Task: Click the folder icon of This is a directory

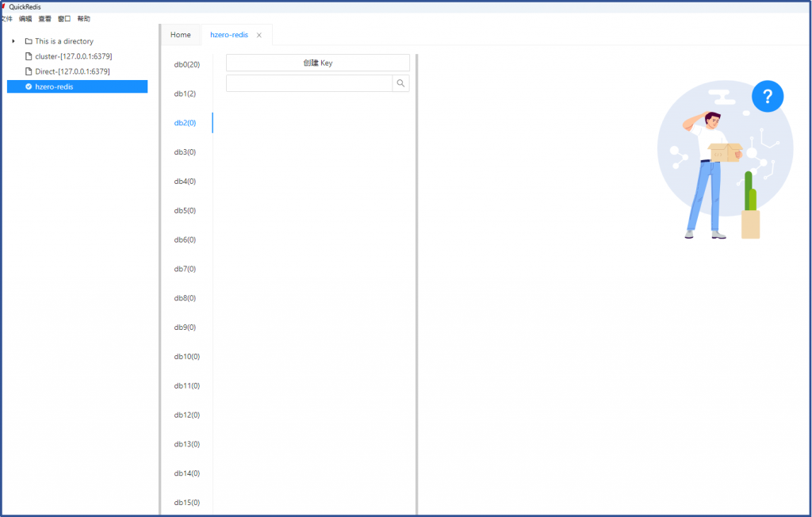Action: click(29, 41)
